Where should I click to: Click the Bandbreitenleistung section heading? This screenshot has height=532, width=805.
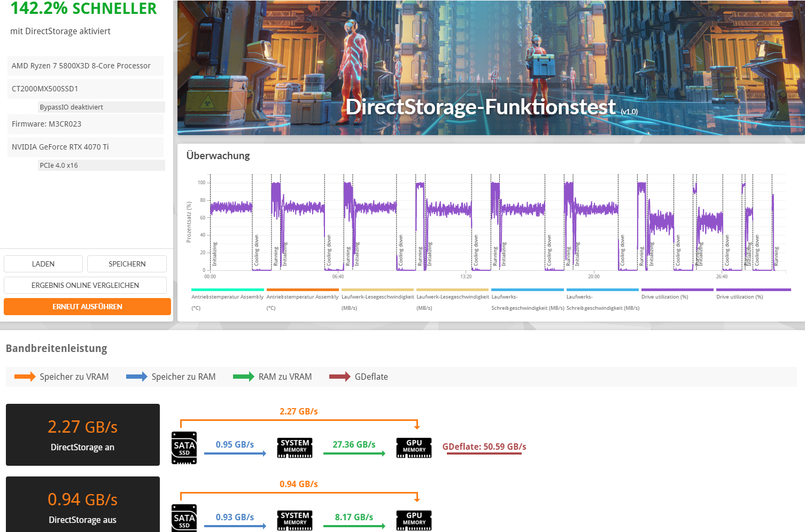(x=57, y=348)
